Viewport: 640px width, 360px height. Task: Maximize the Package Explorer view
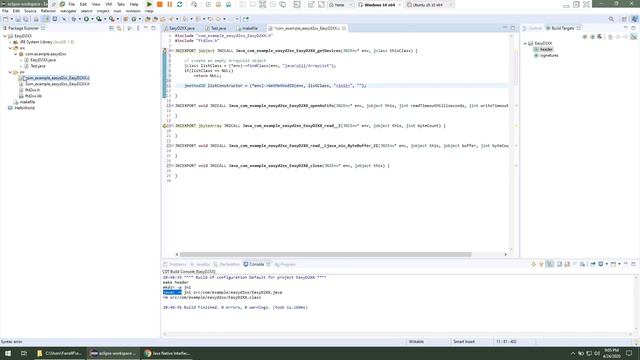point(153,28)
